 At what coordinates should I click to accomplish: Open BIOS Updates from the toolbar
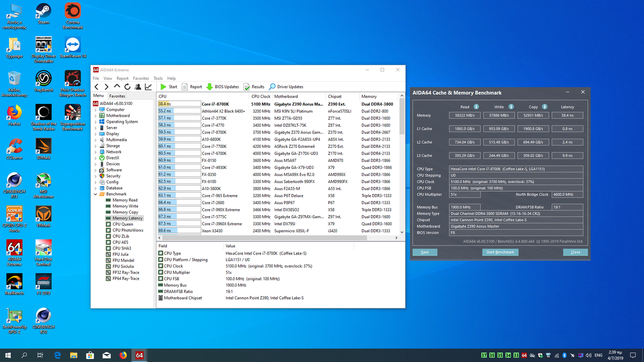pos(222,86)
